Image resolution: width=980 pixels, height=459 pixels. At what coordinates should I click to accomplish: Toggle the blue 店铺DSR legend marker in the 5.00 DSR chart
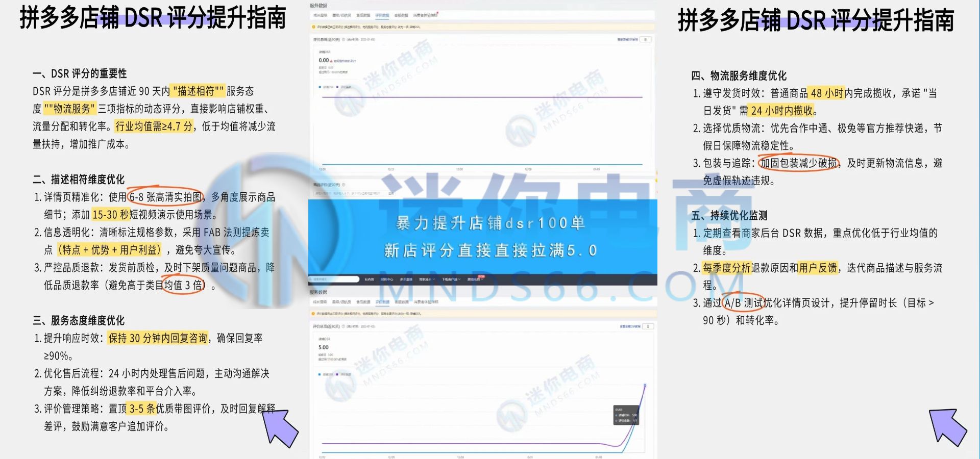pyautogui.click(x=320, y=374)
